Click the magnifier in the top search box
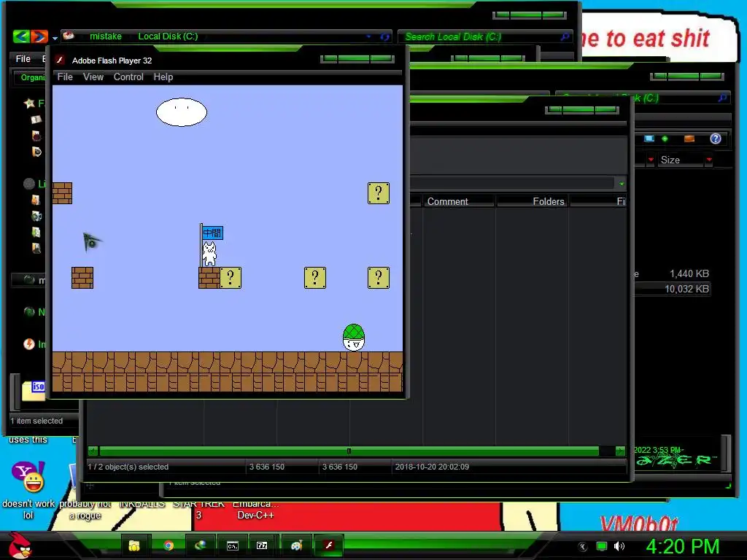This screenshot has width=747, height=560. click(x=565, y=36)
